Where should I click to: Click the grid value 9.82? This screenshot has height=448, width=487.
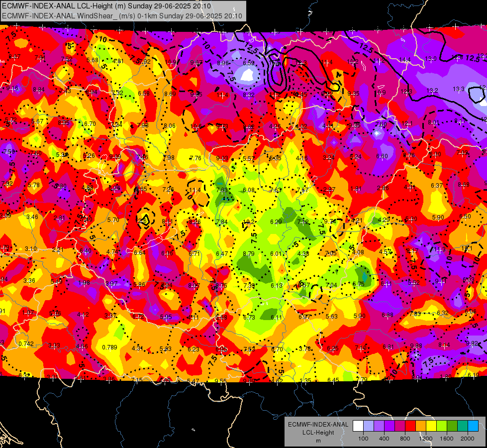(x=472, y=343)
